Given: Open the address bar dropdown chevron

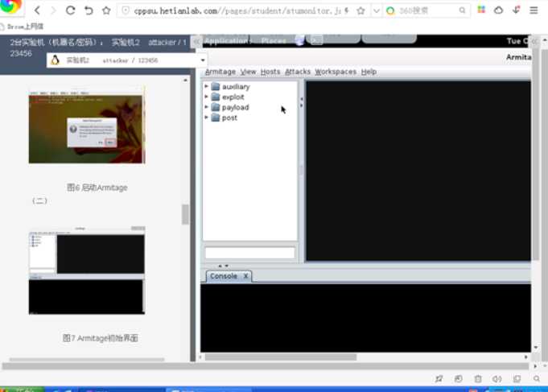Looking at the screenshot, I should (x=377, y=10).
